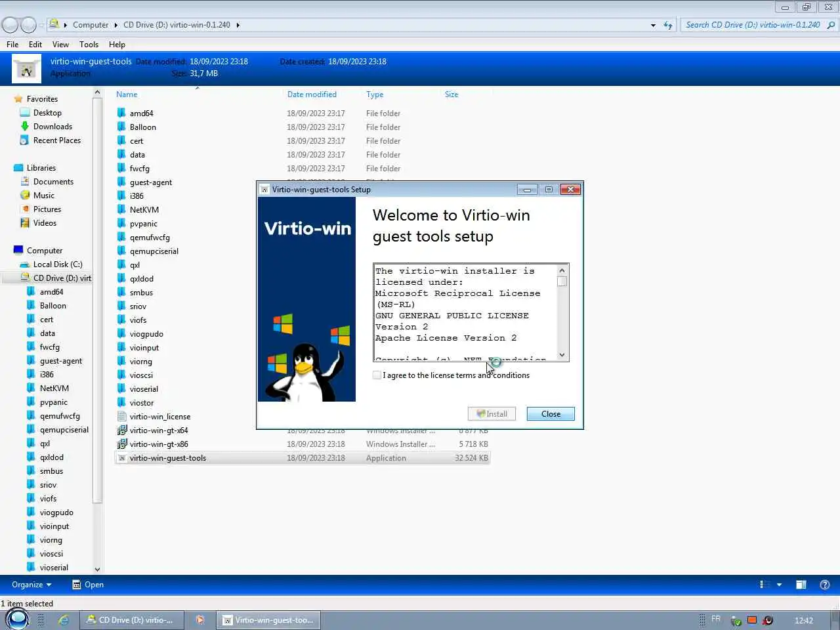
Task: Click the NetKVM folder icon in the file list
Action: point(121,209)
